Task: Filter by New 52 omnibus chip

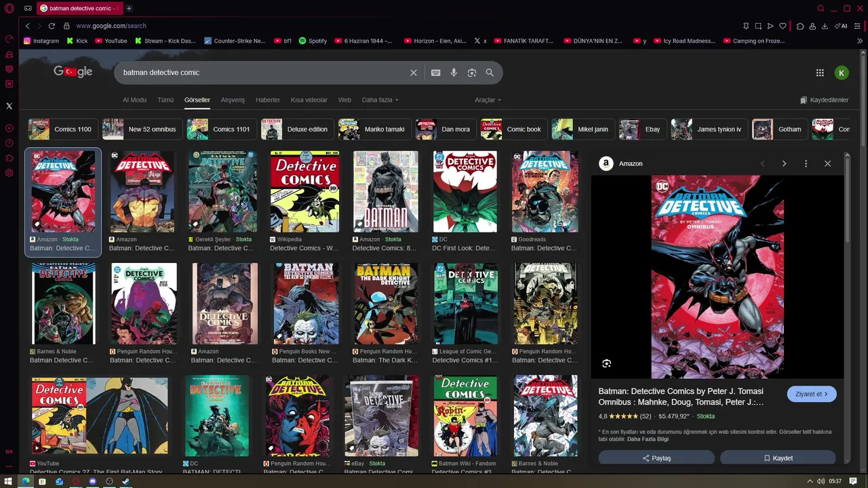Action: (141, 129)
